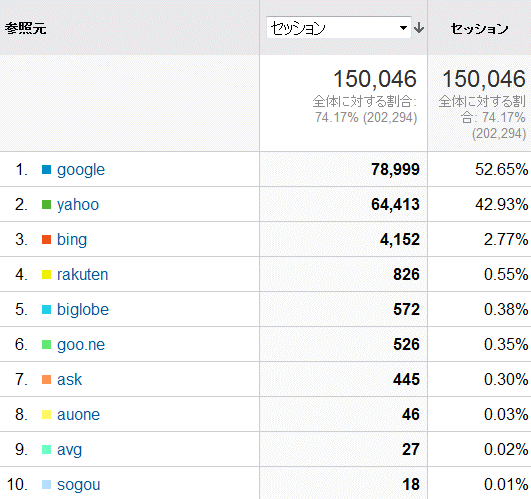Screen dimensions: 531x499
Task: Click the 150,046 total in the percentage column
Action: click(484, 79)
